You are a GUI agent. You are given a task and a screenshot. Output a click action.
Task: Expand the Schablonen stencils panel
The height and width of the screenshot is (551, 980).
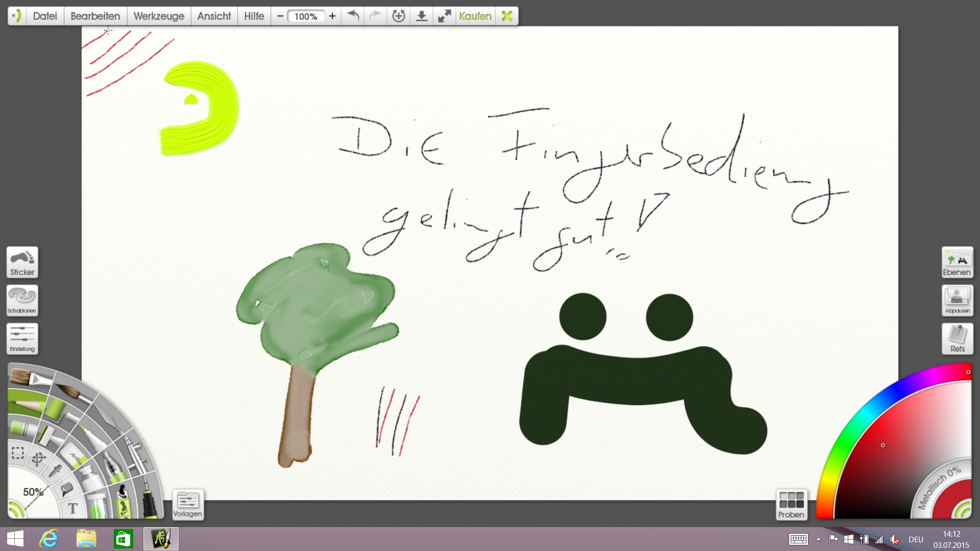pyautogui.click(x=22, y=300)
